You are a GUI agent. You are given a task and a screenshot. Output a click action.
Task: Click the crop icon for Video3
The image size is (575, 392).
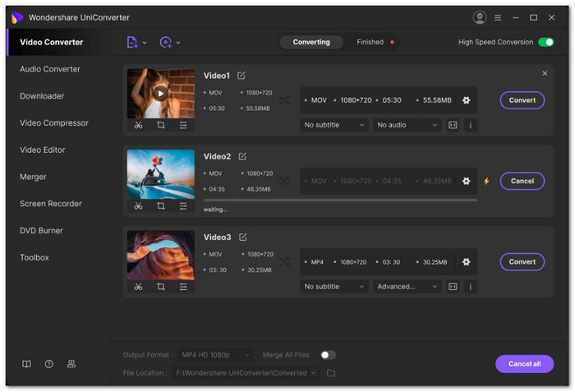coord(161,287)
